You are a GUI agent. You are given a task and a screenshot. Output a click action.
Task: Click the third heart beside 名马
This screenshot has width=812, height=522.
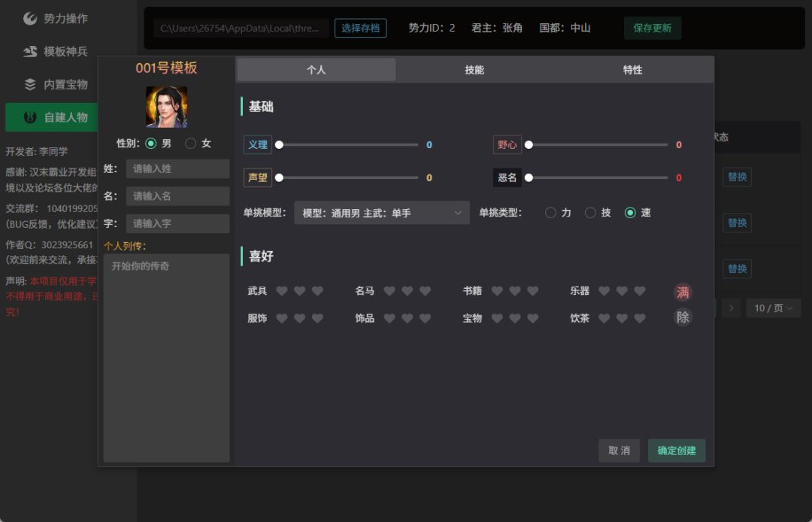pyautogui.click(x=425, y=291)
